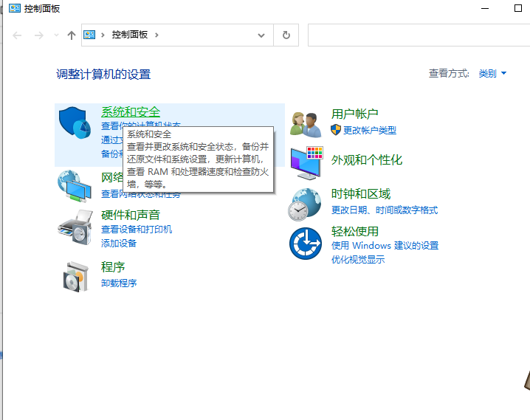Image resolution: width=530 pixels, height=420 pixels.
Task: Click the User Accounts people icon
Action: tap(306, 123)
